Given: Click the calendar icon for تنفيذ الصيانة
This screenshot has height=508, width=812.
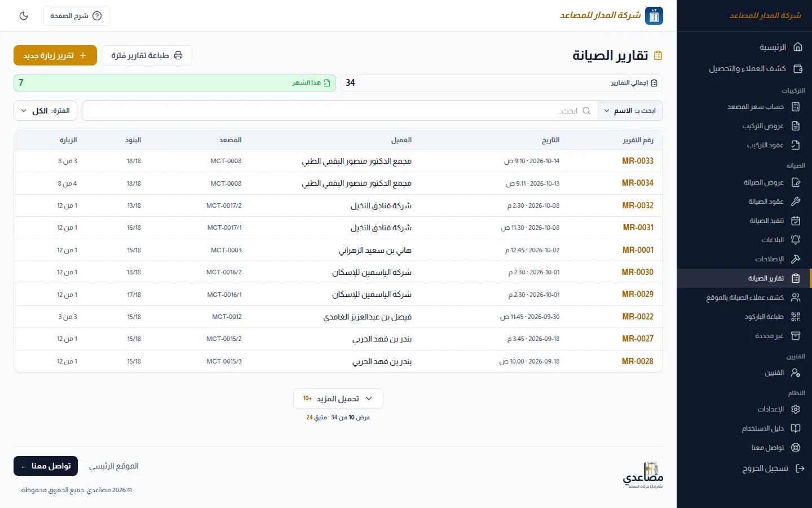Looking at the screenshot, I should 796,221.
